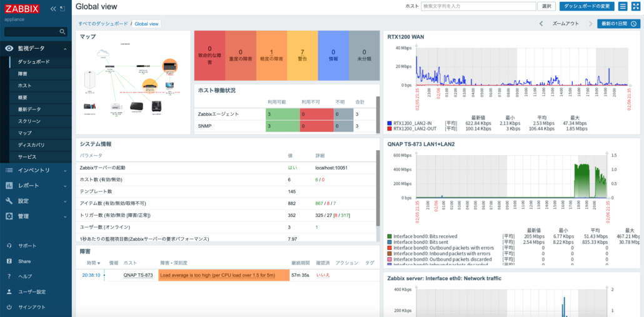
Task: Click the user icon for ユーザー設定
Action: [9, 292]
